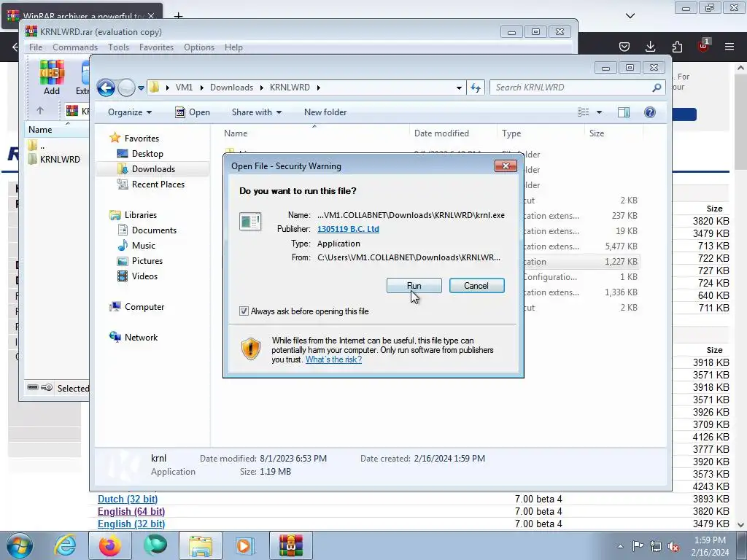Refresh the KRNLWRD folder view
The width and height of the screenshot is (747, 560).
476,87
